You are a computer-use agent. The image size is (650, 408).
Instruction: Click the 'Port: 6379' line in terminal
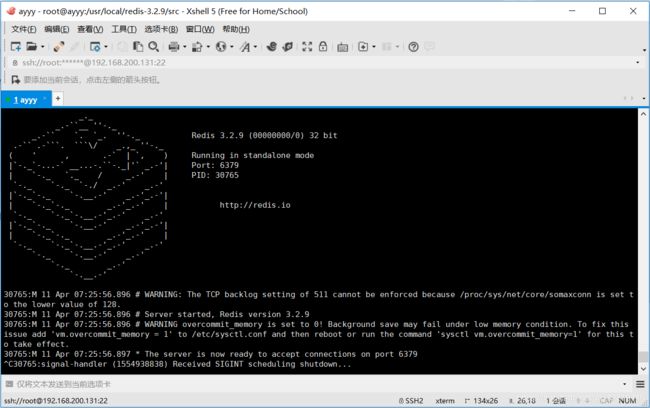(x=215, y=165)
